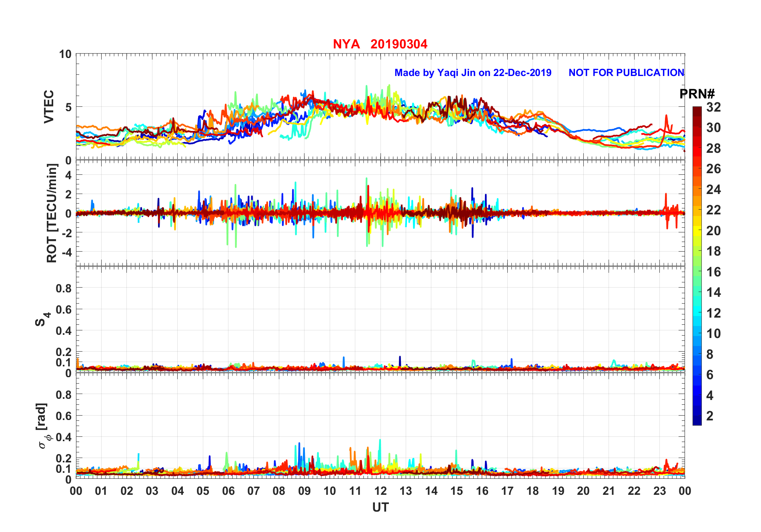Click the colorbar label '24'
The image size is (761, 532).
(x=713, y=190)
